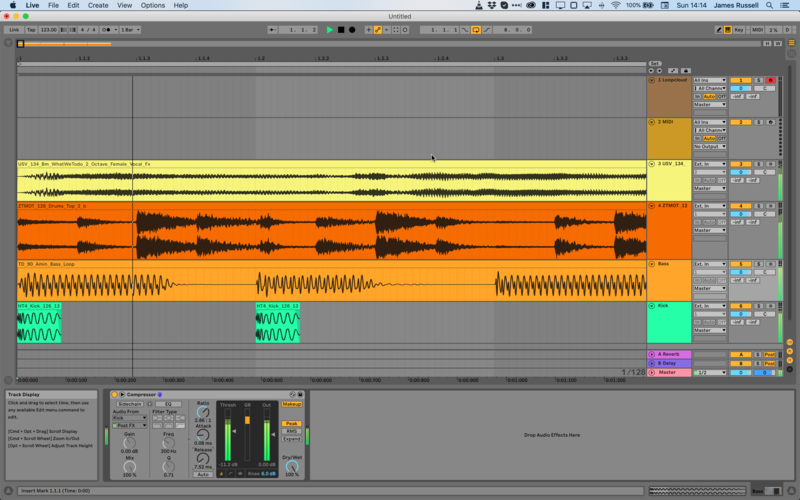Fold the Kick track
The height and width of the screenshot is (500, 800).
(x=652, y=306)
